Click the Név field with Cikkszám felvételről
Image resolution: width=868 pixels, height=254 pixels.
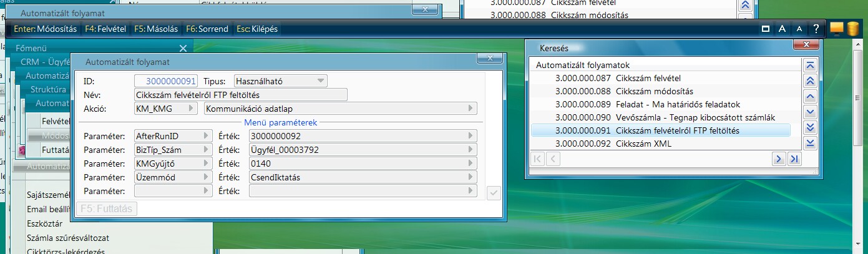240,94
